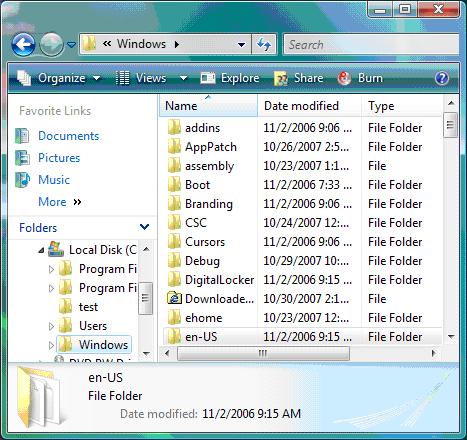Image resolution: width=467 pixels, height=440 pixels.
Task: Select the en-US folder icon
Action: [x=174, y=337]
